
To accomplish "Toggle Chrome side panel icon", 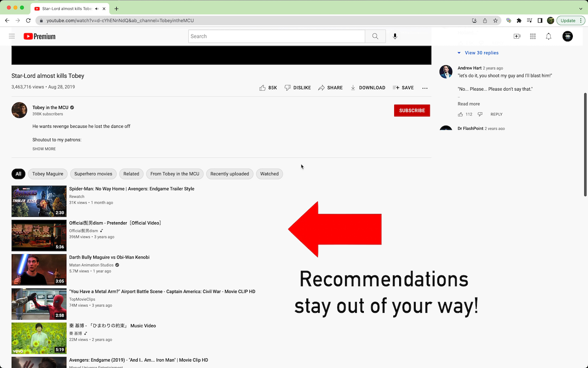I will click(540, 20).
